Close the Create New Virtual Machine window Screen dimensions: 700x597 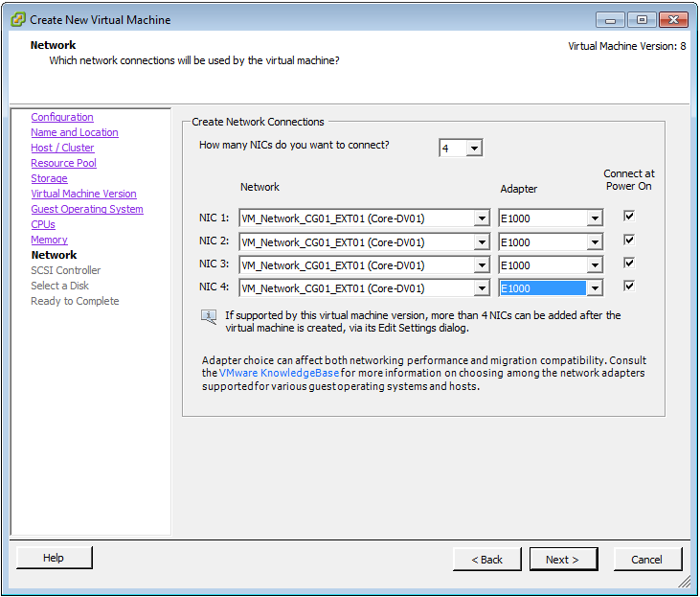pos(673,20)
